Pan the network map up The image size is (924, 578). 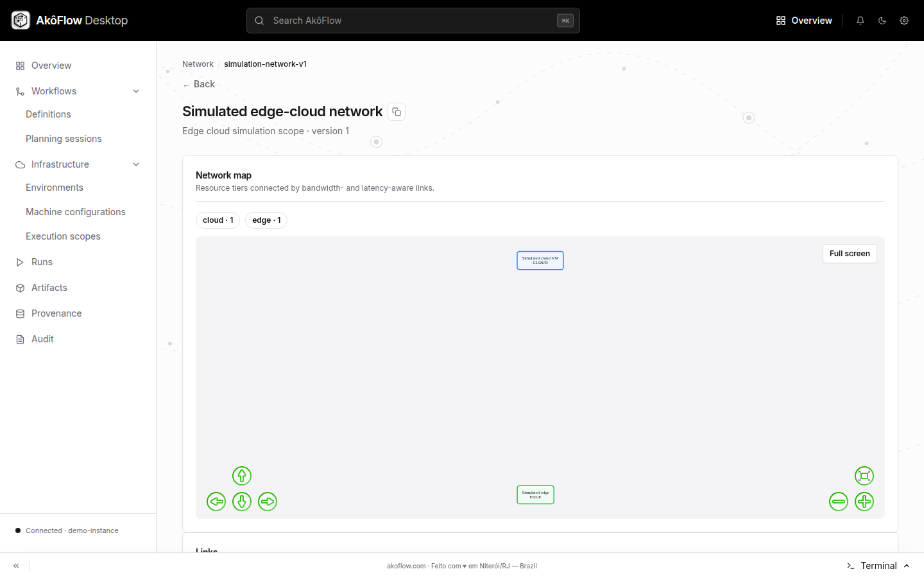coord(242,476)
